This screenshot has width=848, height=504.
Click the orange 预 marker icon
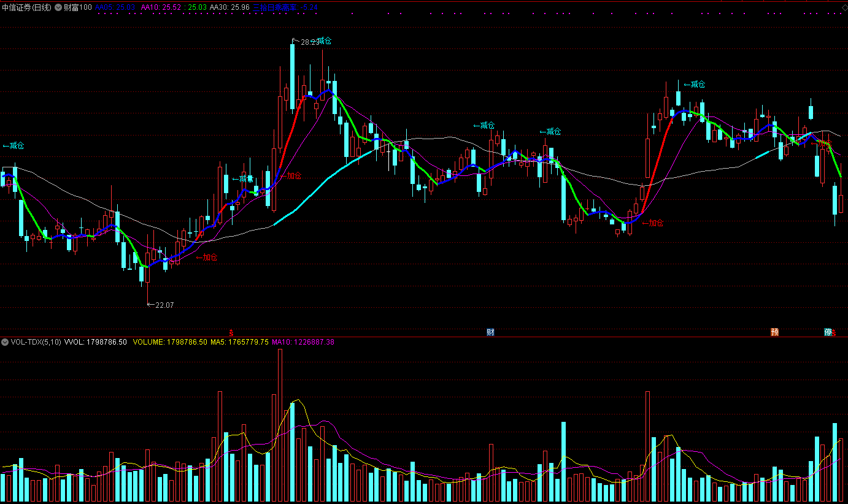775,332
